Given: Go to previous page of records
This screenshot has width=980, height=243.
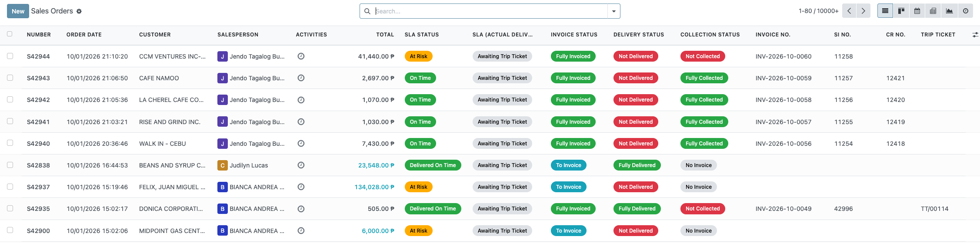Looking at the screenshot, I should [849, 11].
